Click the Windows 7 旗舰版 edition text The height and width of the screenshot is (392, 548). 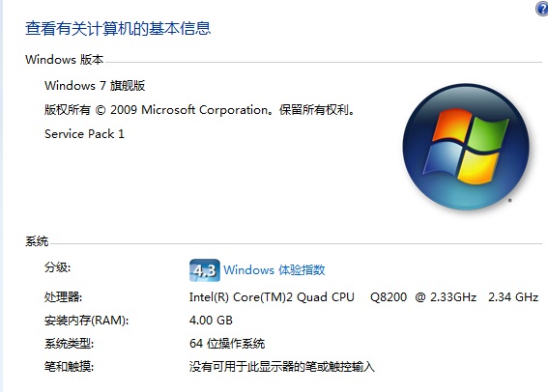(x=95, y=86)
